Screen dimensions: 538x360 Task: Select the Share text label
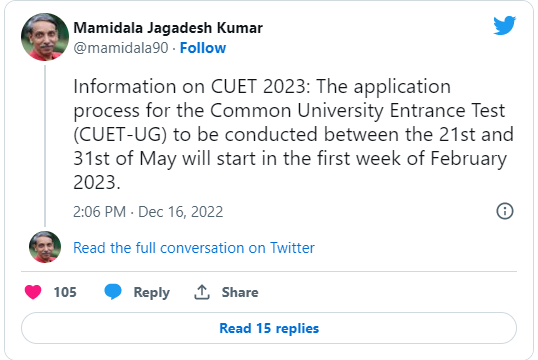tap(240, 292)
